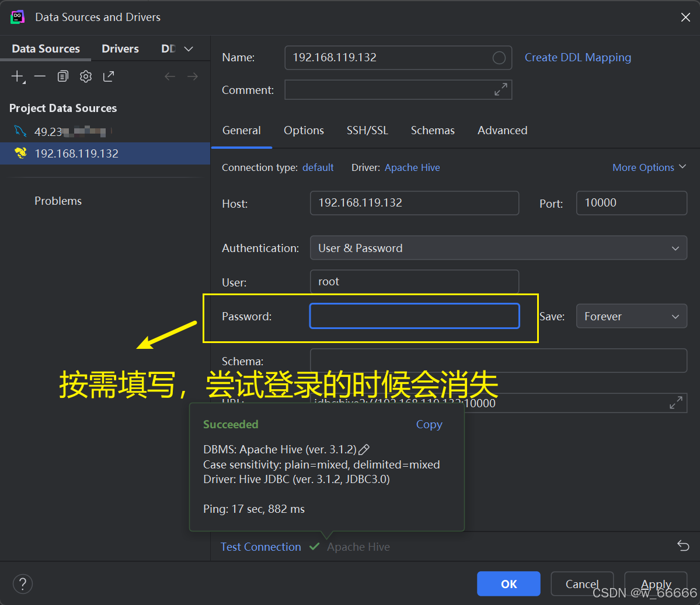Open the Options tab
This screenshot has width=700, height=605.
coord(304,130)
